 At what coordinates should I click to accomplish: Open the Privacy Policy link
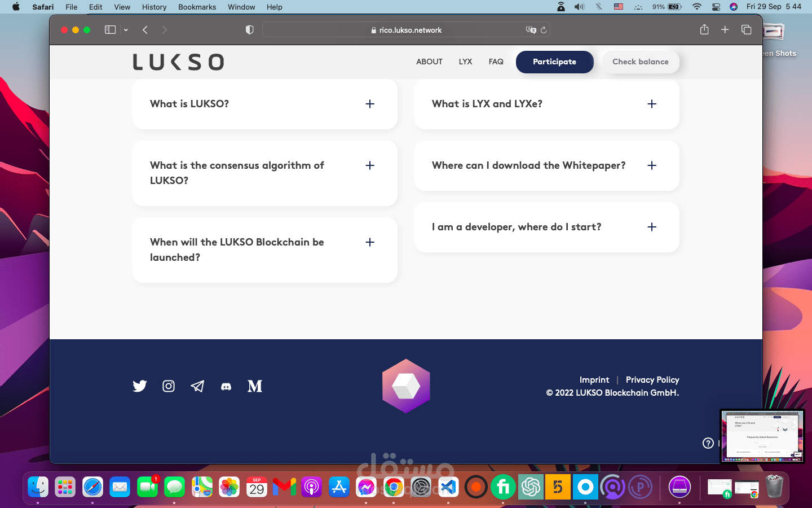[x=652, y=380]
